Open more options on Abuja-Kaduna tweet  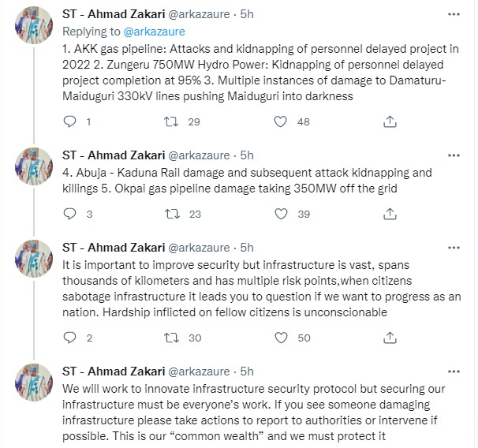[x=453, y=155]
